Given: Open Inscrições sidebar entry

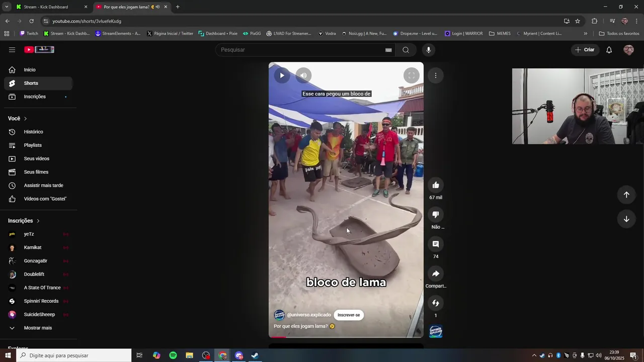Looking at the screenshot, I should click(x=38, y=97).
